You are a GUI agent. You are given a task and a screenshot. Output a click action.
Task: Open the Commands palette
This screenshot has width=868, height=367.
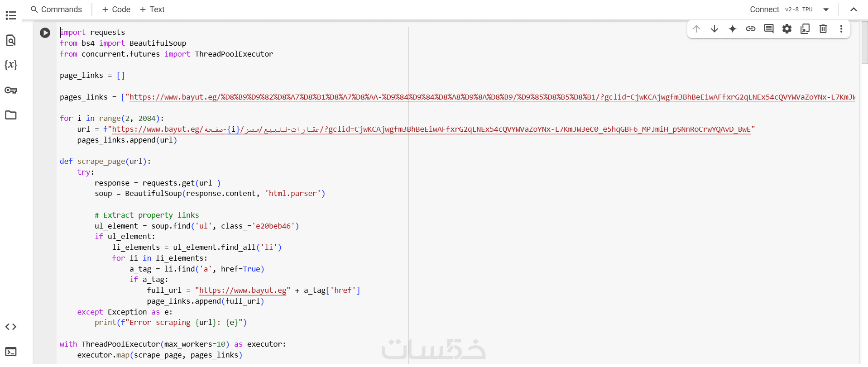click(57, 10)
